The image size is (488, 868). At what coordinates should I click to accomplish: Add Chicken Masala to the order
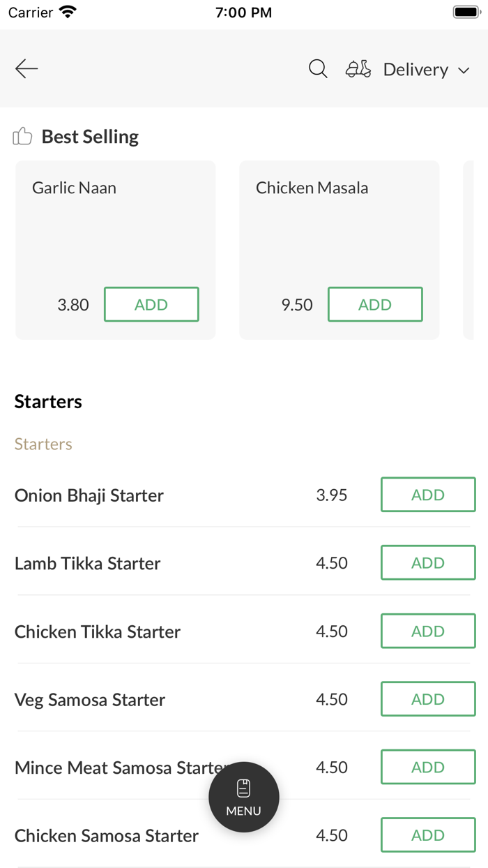pos(375,304)
